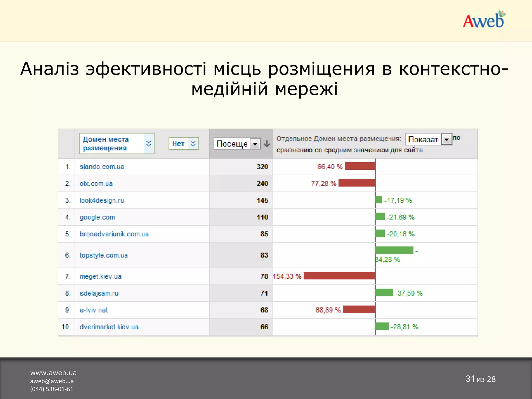
Task: Click the -28,81 % comparison value
Action: click(404, 327)
